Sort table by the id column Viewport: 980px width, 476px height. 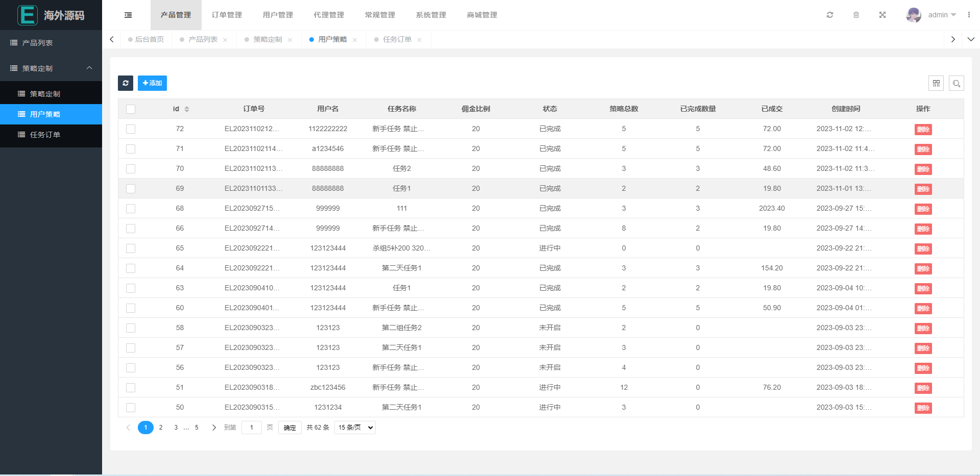coord(187,109)
